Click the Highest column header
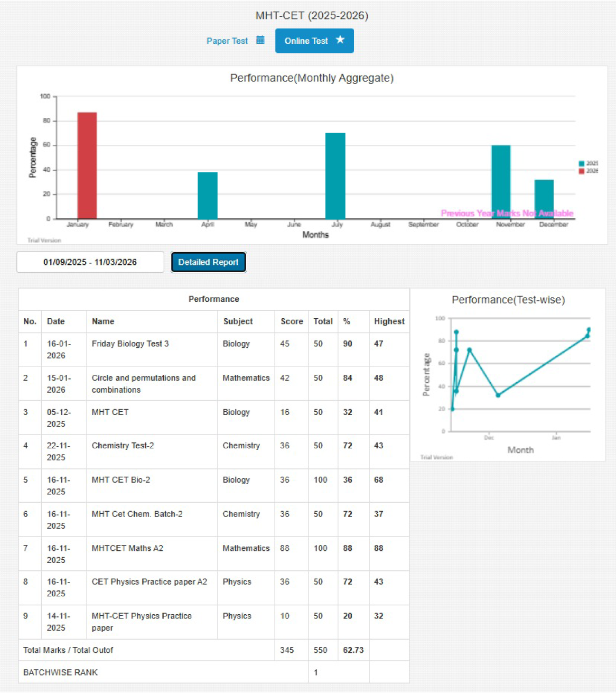 389,321
